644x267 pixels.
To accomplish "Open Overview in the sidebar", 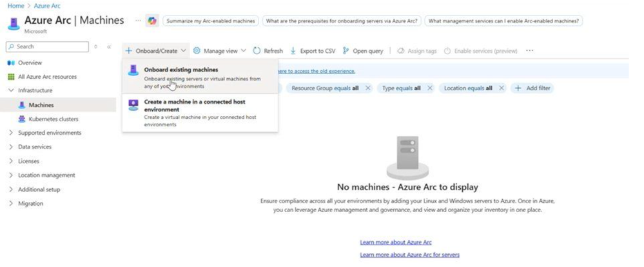I will coord(30,63).
